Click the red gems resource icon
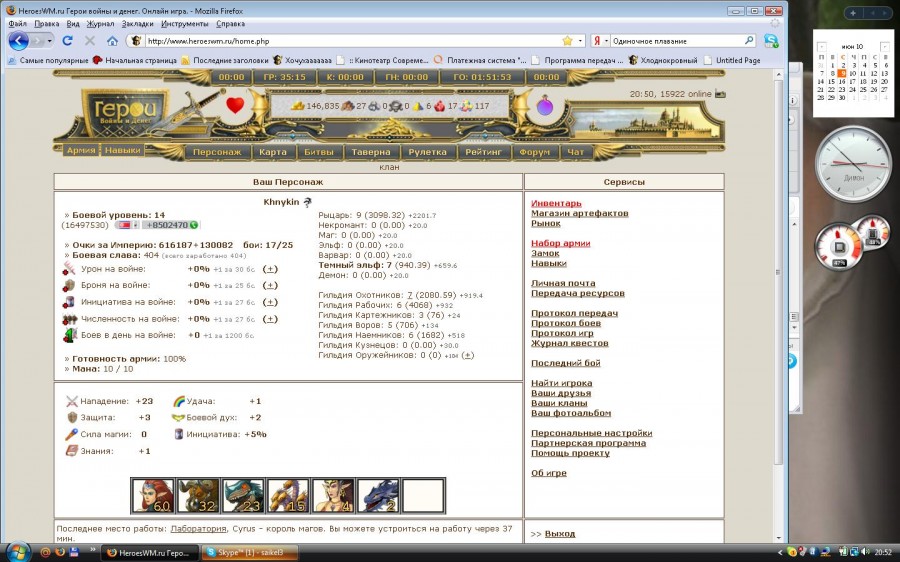This screenshot has height=562, width=900. click(x=440, y=106)
